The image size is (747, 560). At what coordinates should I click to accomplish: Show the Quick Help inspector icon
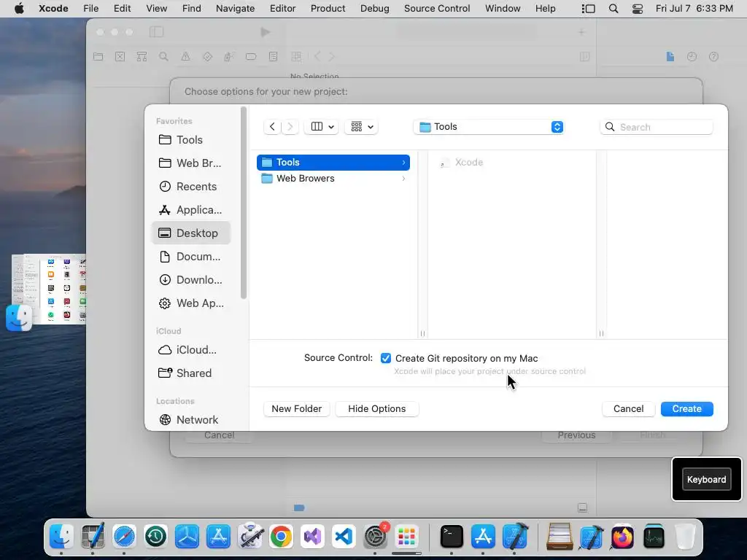(713, 57)
